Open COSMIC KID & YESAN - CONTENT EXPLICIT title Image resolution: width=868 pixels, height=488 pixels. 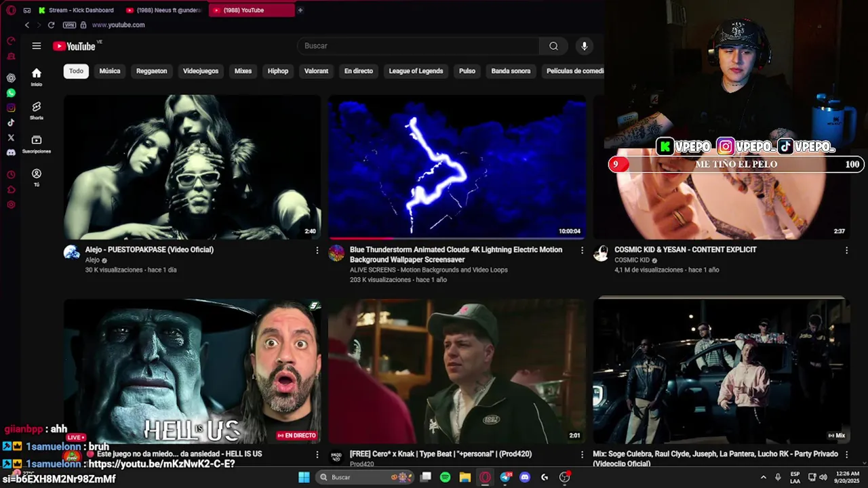click(685, 249)
